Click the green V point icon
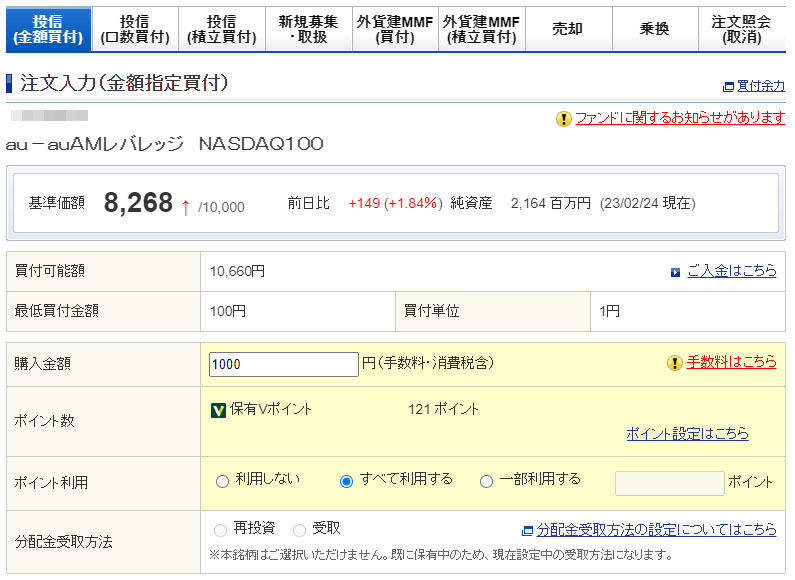Screen dimensions: 795x580 pos(218,409)
